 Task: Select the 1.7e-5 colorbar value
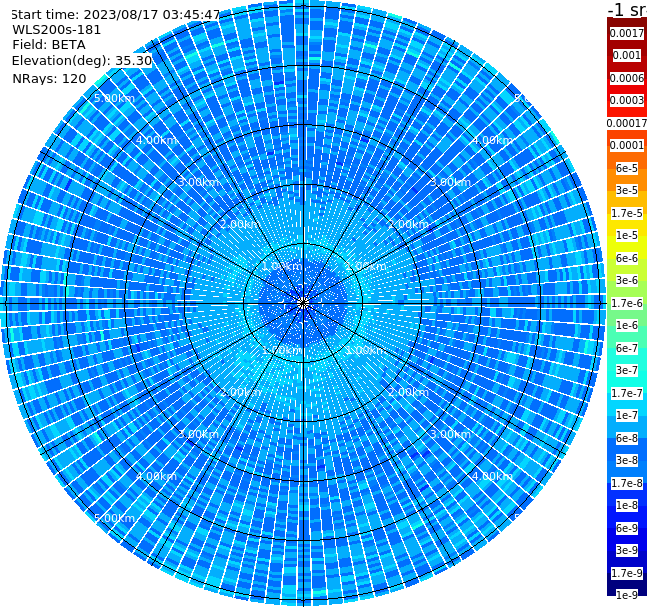(627, 213)
